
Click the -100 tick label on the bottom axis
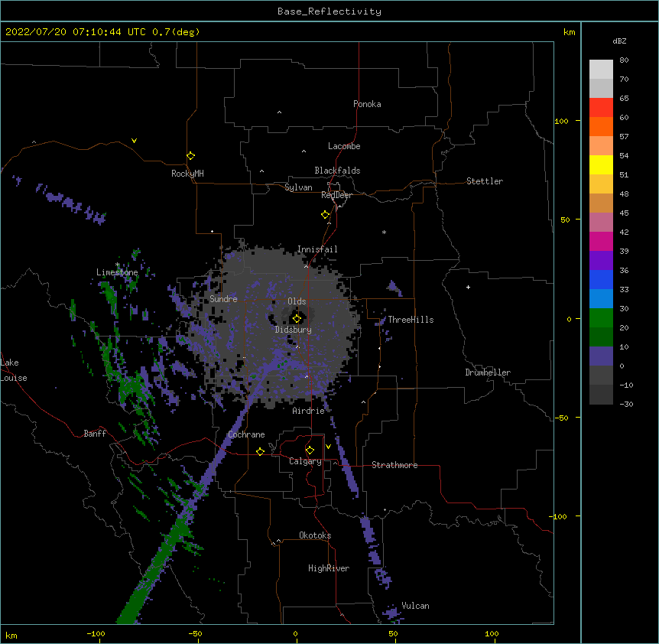click(96, 633)
